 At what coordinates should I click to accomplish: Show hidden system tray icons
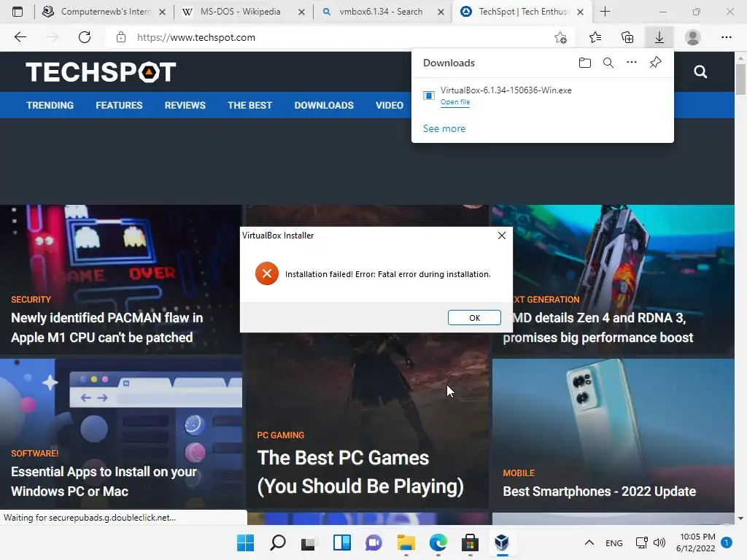(x=589, y=542)
